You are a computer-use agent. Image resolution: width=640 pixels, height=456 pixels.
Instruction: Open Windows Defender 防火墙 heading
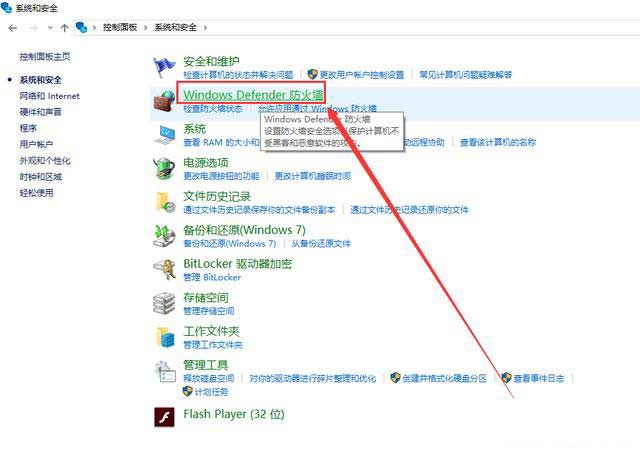(x=253, y=95)
